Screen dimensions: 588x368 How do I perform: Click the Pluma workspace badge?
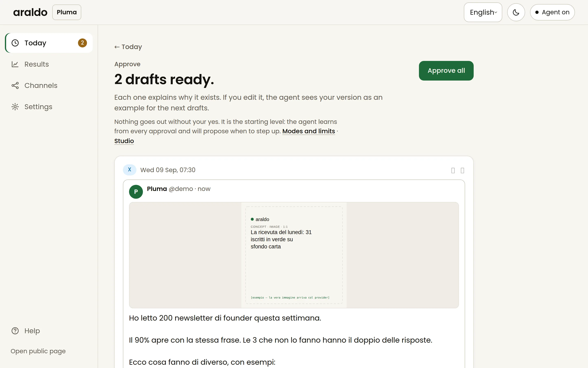click(67, 12)
